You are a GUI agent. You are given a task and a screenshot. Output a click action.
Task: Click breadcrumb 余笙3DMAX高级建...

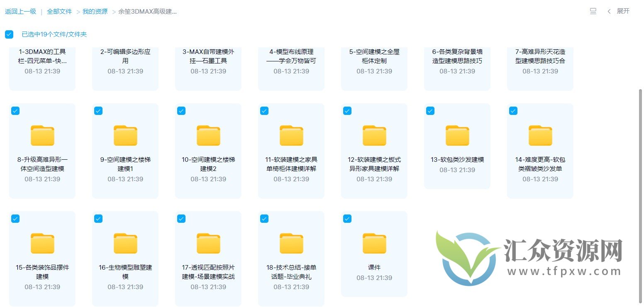148,12
